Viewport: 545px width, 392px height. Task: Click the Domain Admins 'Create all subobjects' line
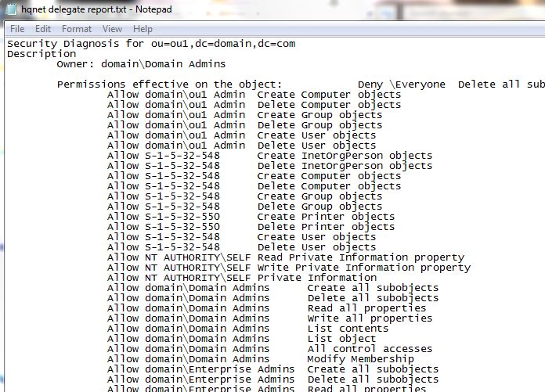272,288
